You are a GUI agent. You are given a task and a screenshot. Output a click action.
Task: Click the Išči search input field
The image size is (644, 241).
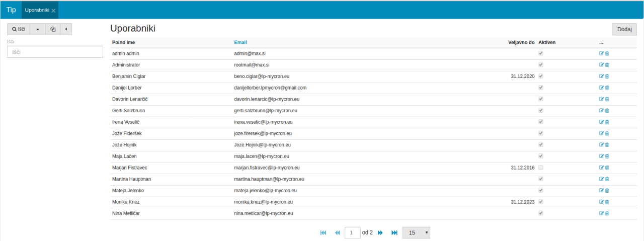55,52
